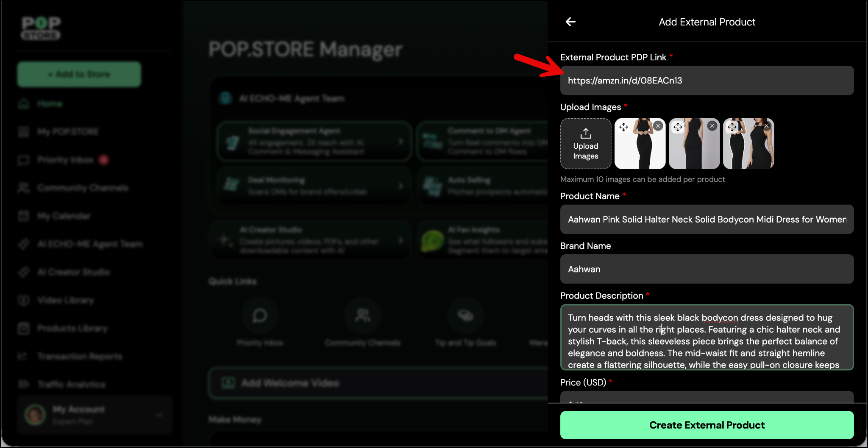This screenshot has width=868, height=448.
Task: Click the Upload Images tile
Action: (586, 144)
